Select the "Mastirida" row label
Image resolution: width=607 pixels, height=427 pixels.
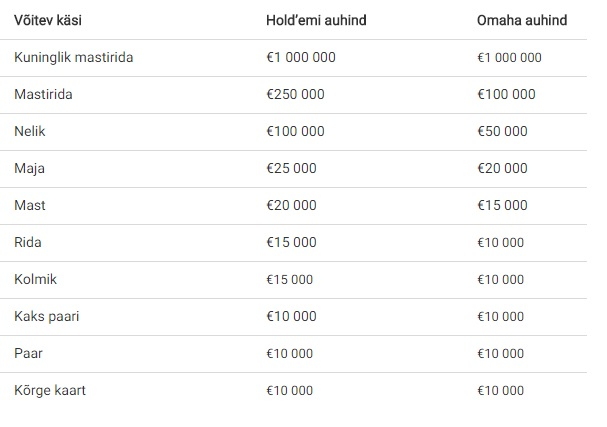click(43, 95)
